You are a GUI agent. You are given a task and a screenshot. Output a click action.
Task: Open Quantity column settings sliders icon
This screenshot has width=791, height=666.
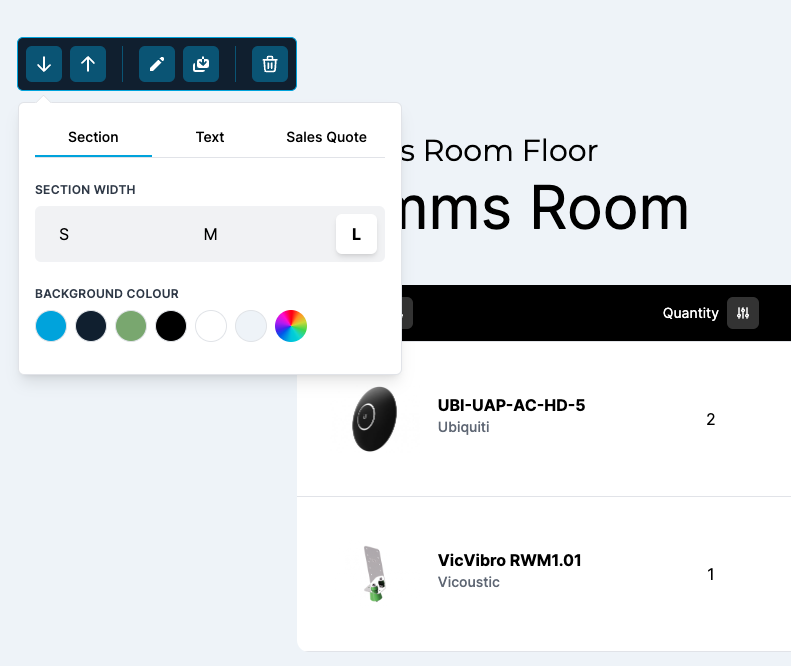(743, 313)
